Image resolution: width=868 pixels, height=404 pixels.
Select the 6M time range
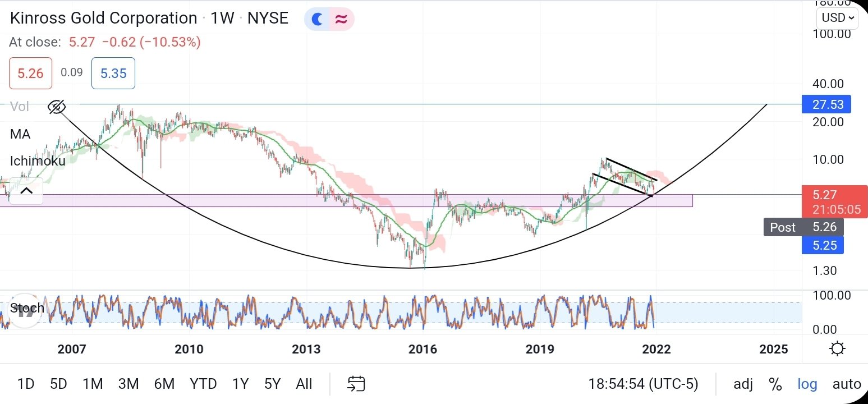(x=164, y=384)
